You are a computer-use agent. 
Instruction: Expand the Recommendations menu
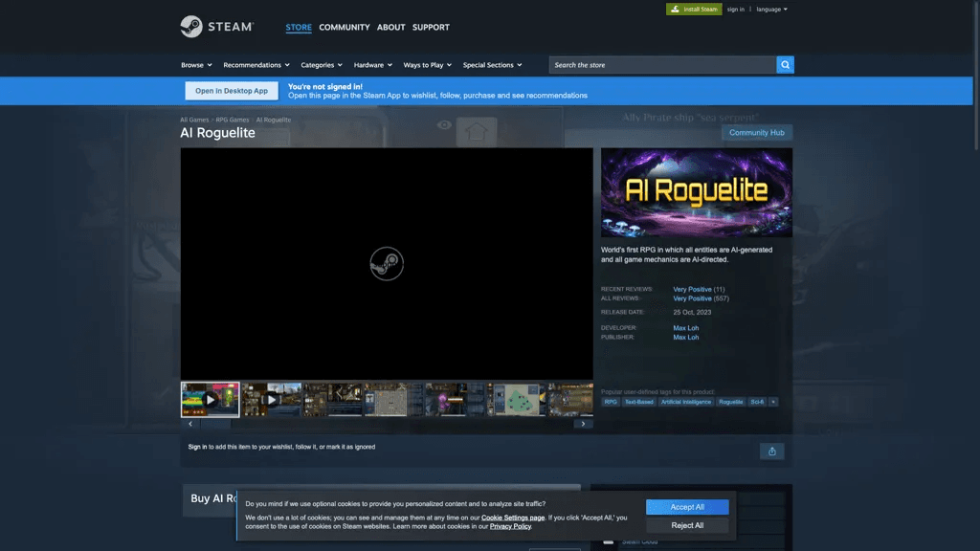coord(256,65)
